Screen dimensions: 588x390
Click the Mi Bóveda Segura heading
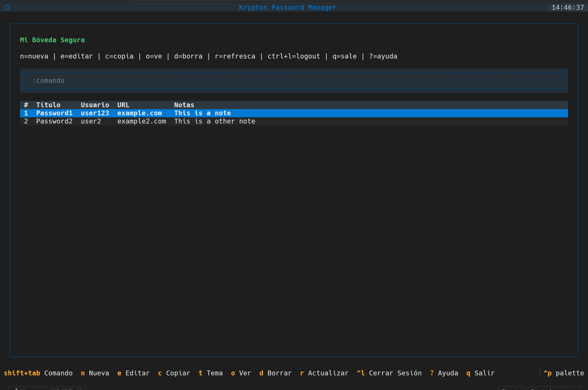coord(52,40)
